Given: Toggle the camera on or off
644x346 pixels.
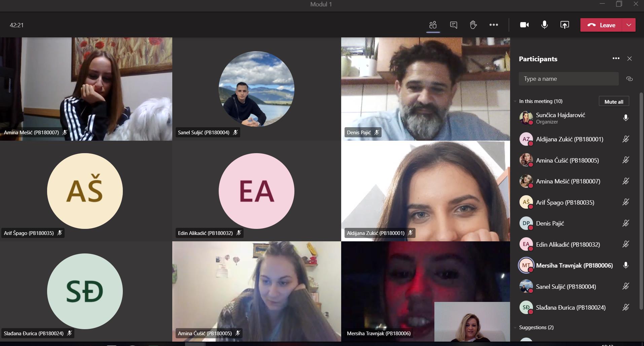Looking at the screenshot, I should point(524,25).
